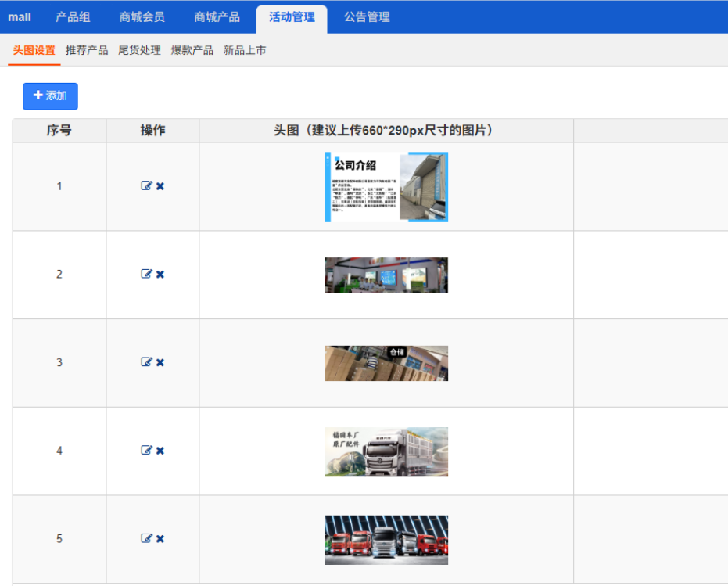Remove the row 2 header image

point(160,275)
